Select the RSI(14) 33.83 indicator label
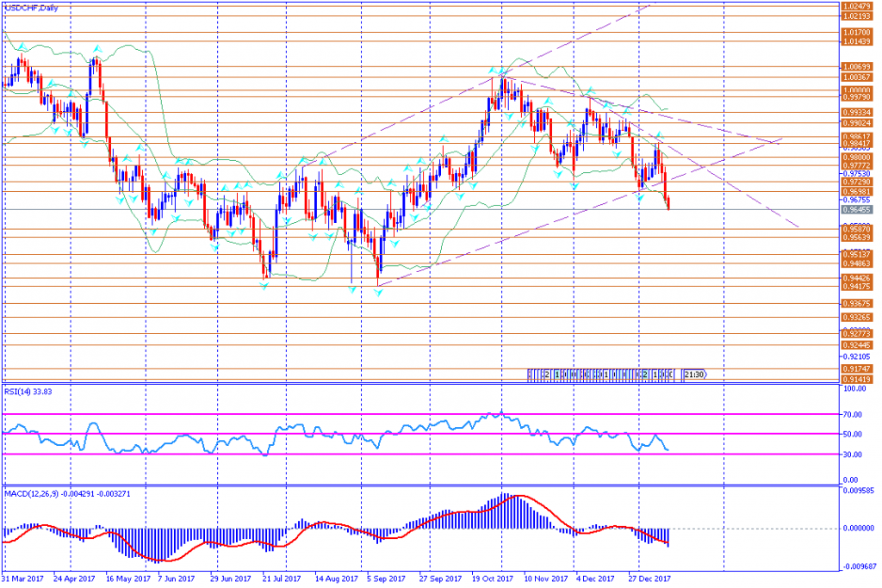The image size is (882, 588). (25, 391)
